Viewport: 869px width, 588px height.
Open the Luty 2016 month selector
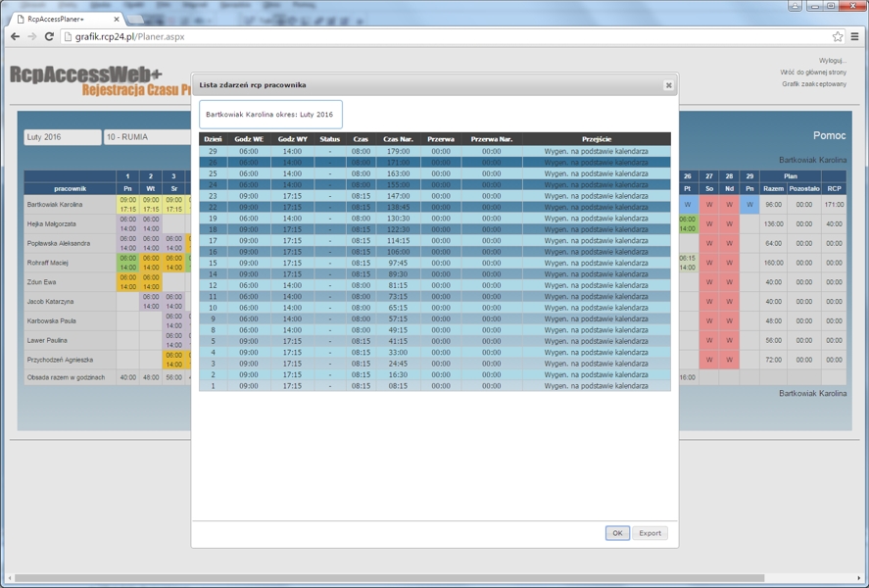point(62,137)
